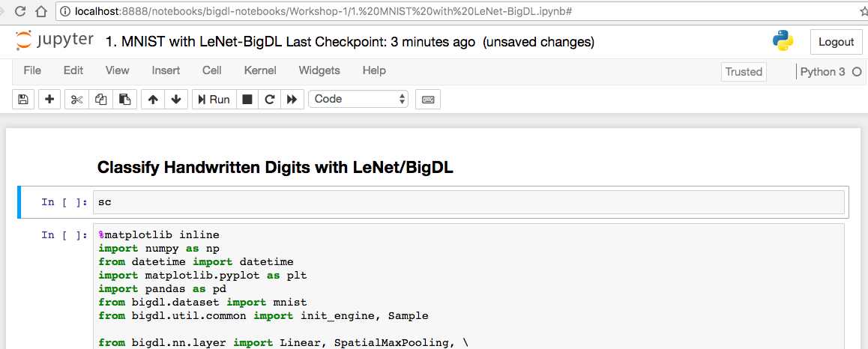Open the View menu
This screenshot has height=349, width=868.
pyautogui.click(x=118, y=70)
